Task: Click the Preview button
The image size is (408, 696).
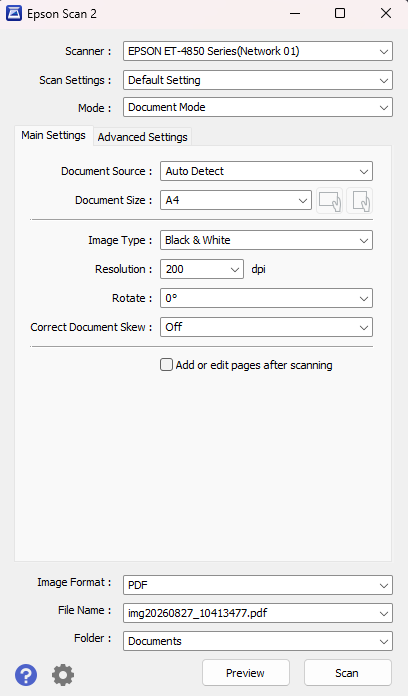Action: (x=246, y=673)
